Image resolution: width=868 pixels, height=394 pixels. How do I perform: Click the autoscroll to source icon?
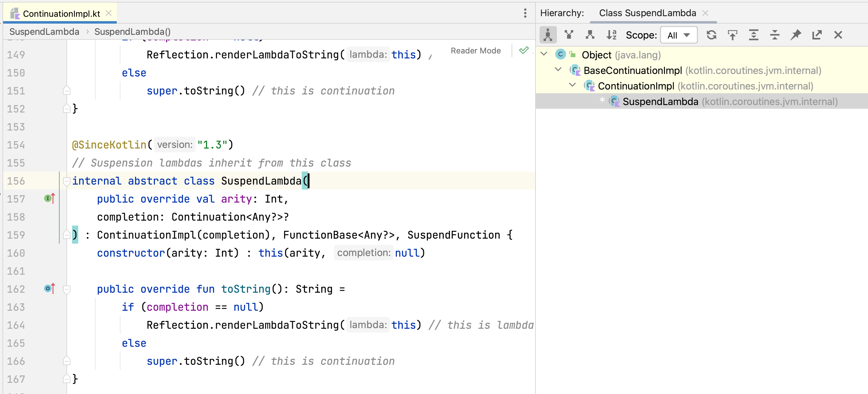coord(732,35)
